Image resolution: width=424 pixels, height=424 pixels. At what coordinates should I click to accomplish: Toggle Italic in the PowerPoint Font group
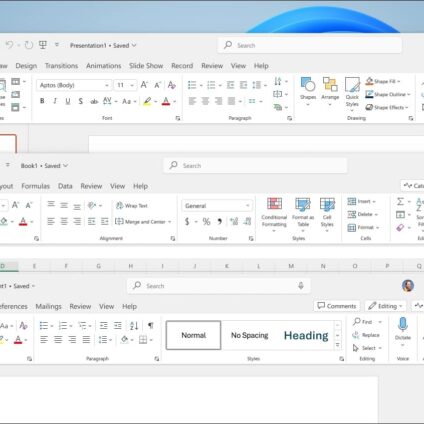click(55, 101)
